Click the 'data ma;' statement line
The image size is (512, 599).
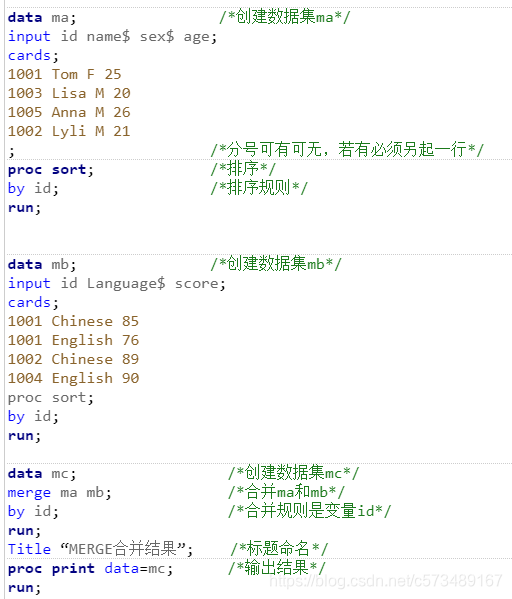click(x=42, y=18)
